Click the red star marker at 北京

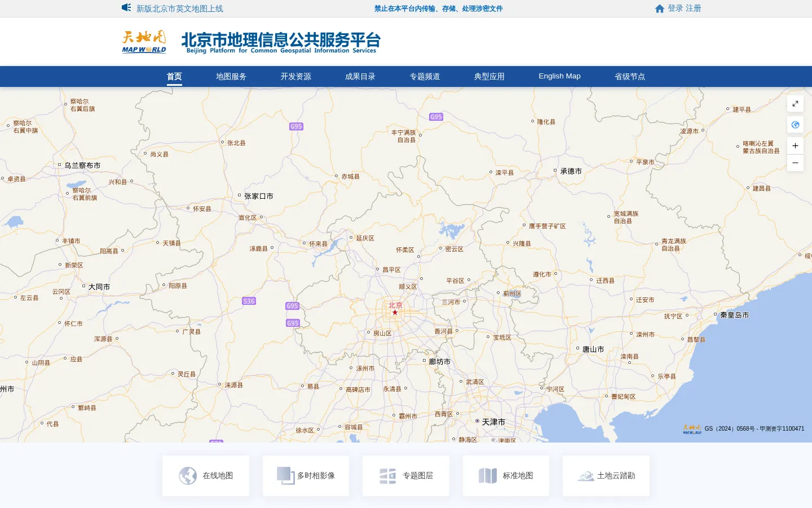395,313
